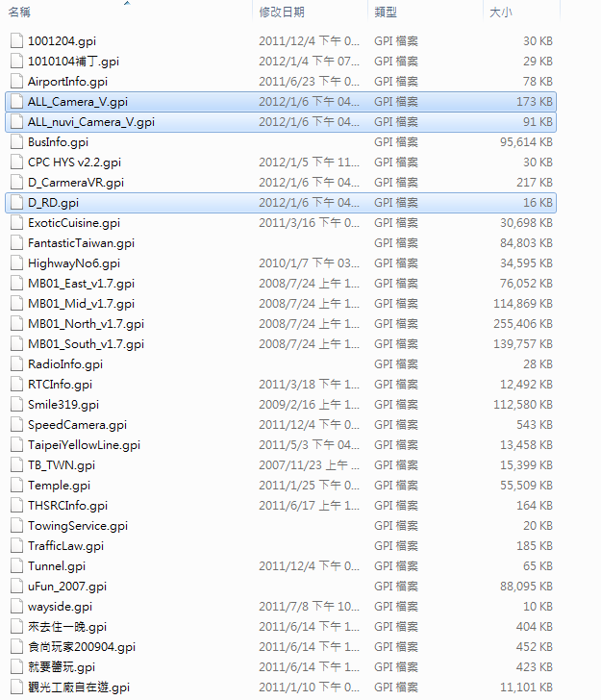Viewport: 601px width, 700px height.
Task: Sort by the 類型 column header
Action: pyautogui.click(x=386, y=12)
